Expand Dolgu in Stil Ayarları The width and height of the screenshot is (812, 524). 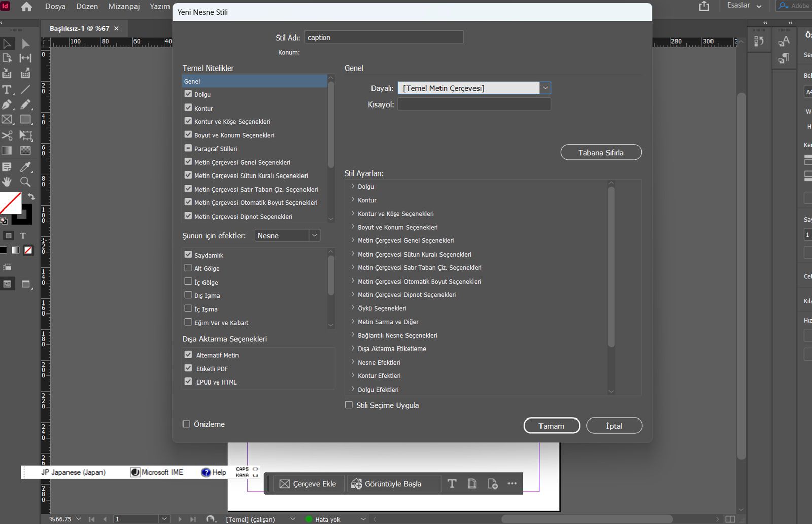[x=353, y=186]
